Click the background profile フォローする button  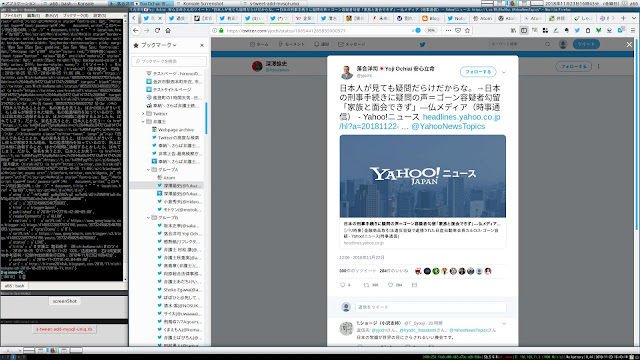(573, 66)
